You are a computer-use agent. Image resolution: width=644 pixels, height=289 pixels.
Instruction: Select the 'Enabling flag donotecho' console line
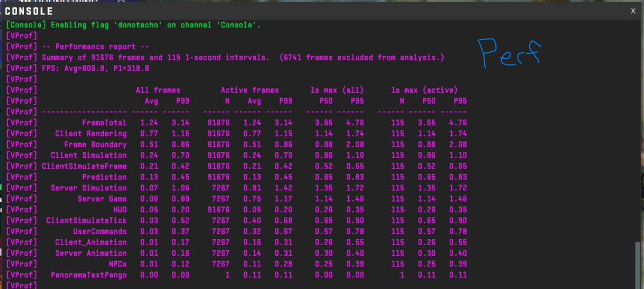(x=133, y=25)
